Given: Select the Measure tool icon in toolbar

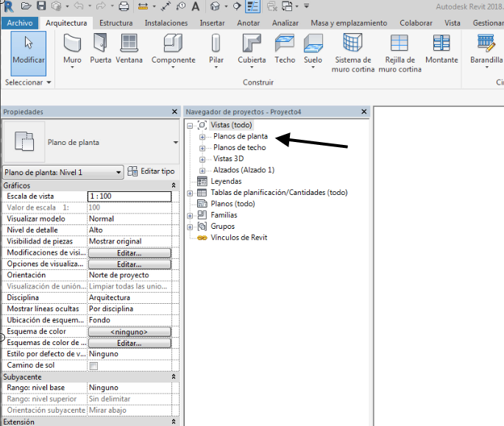Looking at the screenshot, I should pyautogui.click(x=143, y=7).
